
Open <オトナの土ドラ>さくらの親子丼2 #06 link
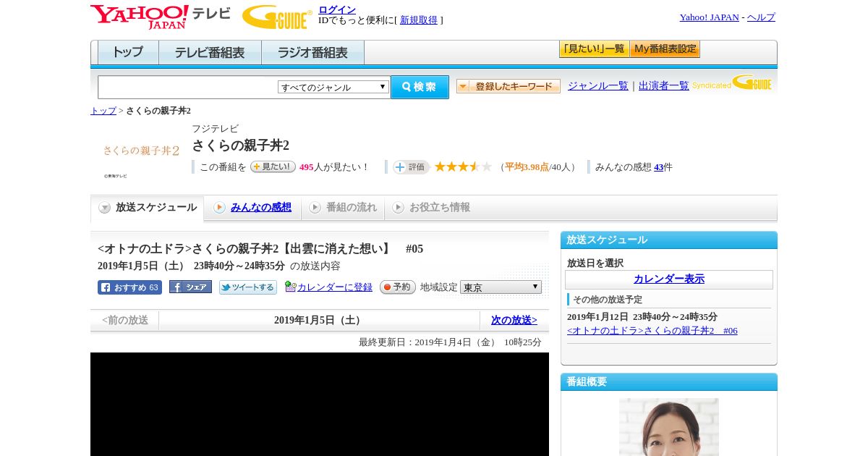click(x=652, y=331)
